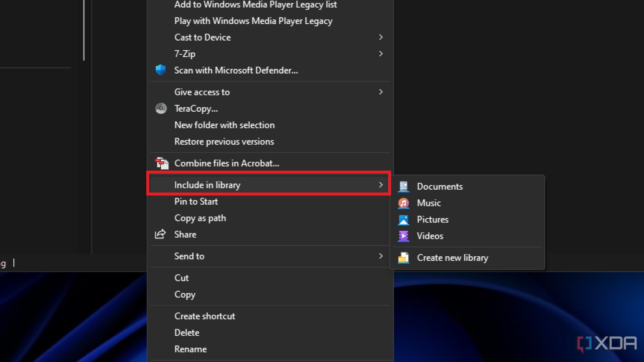644x362 pixels.
Task: Select Combine files in Acrobat...
Action: [270, 163]
